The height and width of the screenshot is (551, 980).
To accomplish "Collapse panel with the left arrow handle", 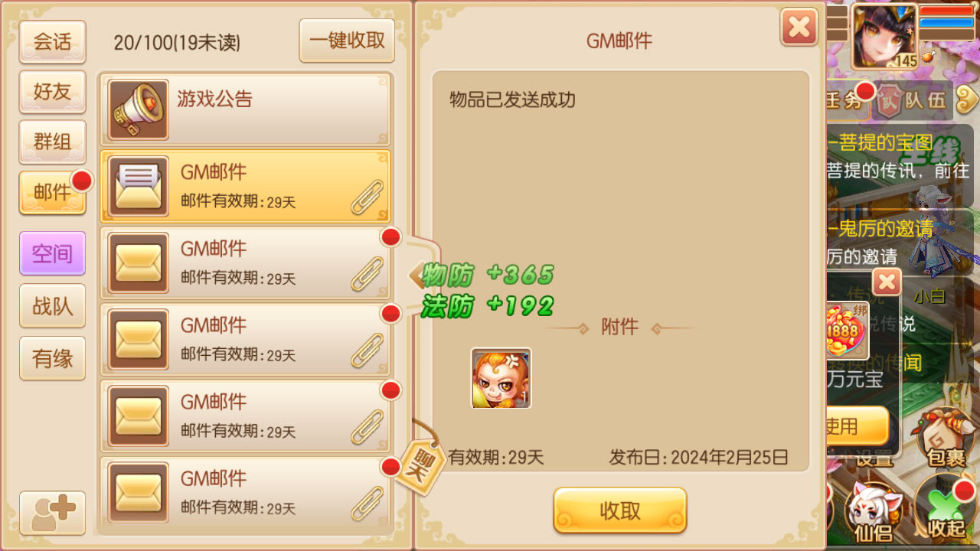I will tap(416, 275).
